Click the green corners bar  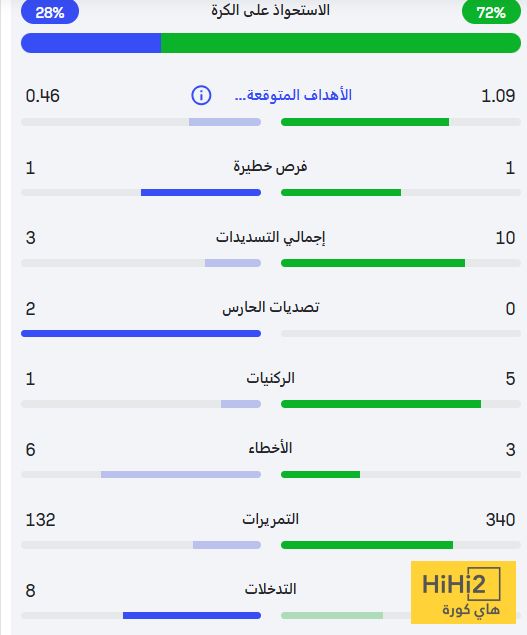click(381, 404)
